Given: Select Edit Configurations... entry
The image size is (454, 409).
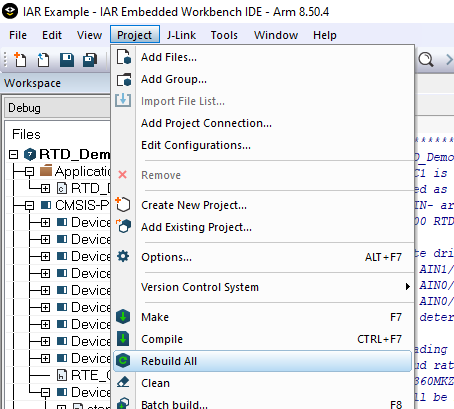Looking at the screenshot, I should 263,145.
